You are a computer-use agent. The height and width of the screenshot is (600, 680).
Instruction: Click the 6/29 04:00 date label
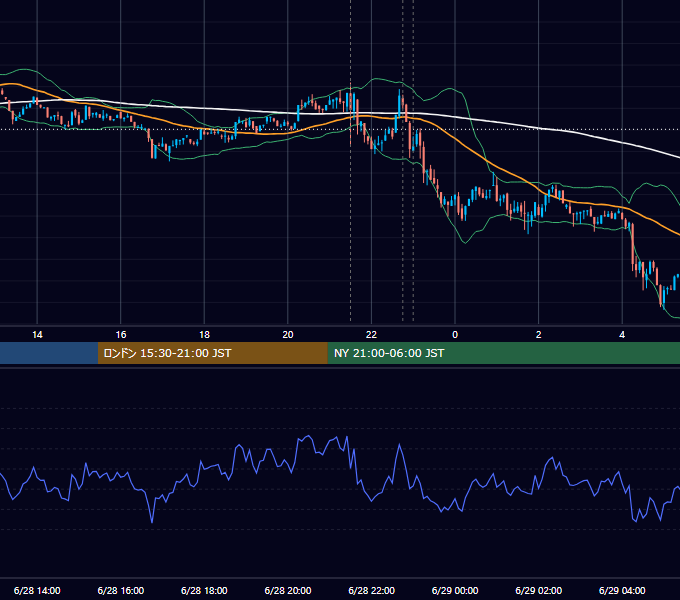622,590
